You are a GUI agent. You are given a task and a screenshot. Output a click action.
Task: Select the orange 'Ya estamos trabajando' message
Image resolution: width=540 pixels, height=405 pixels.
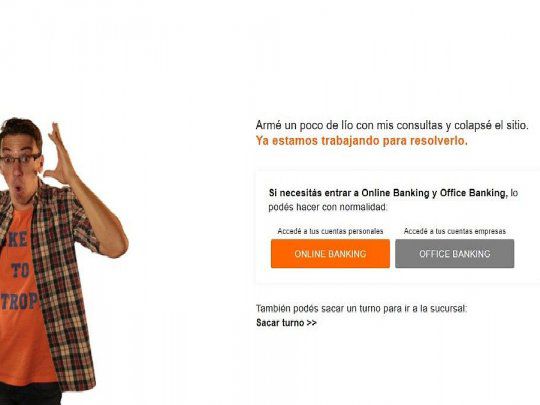(362, 141)
